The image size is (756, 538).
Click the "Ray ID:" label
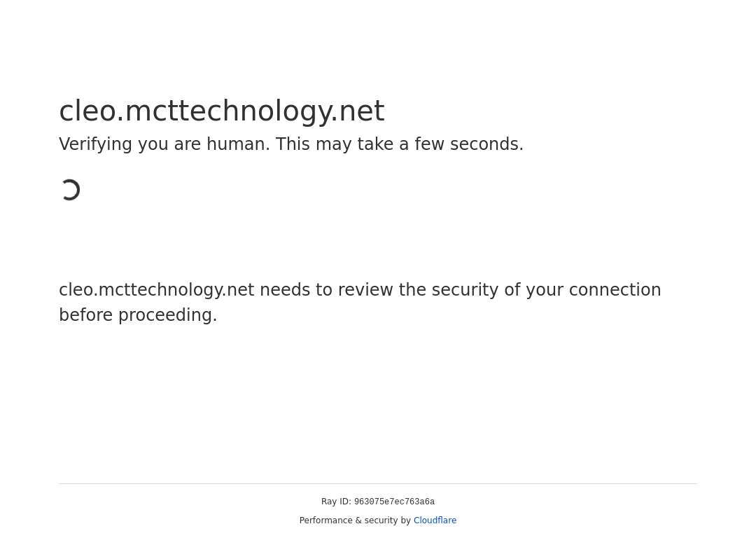tap(336, 502)
